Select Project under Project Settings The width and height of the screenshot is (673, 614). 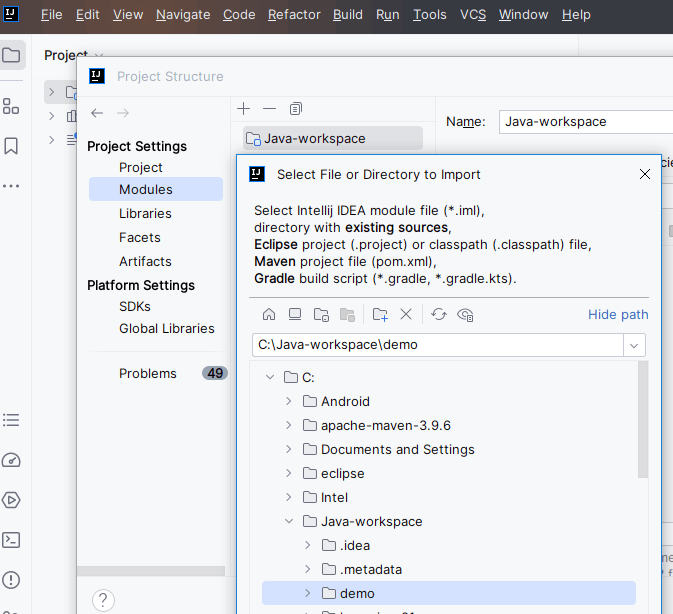(141, 167)
